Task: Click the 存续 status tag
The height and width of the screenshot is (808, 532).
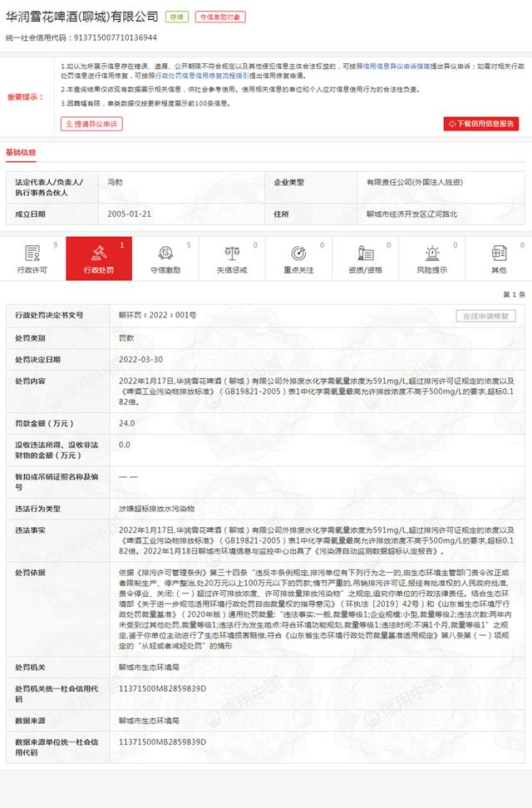Action: pos(177,17)
